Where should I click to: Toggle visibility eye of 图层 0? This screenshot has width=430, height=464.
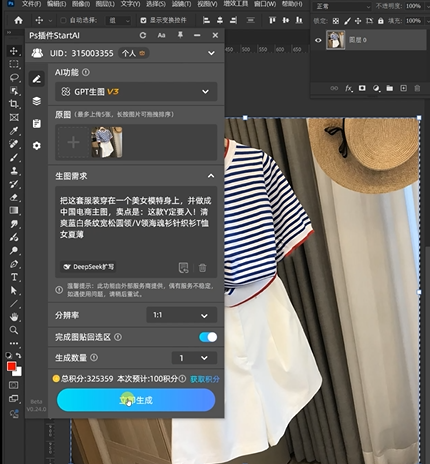[x=318, y=40]
